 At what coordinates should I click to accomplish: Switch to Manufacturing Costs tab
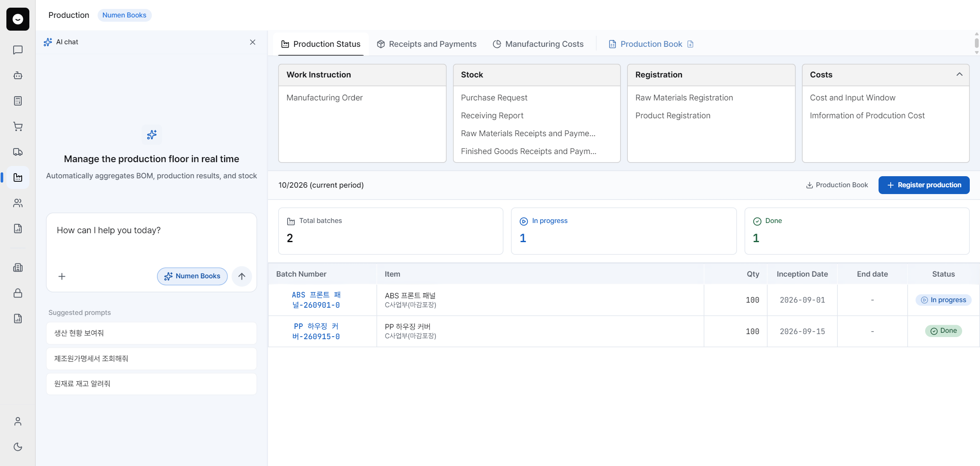tap(538, 44)
